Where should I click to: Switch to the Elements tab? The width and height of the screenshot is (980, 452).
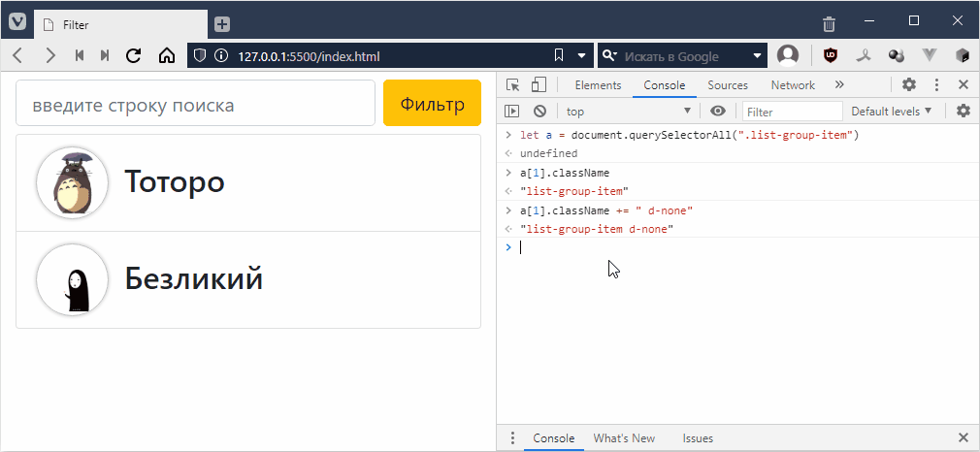click(598, 85)
